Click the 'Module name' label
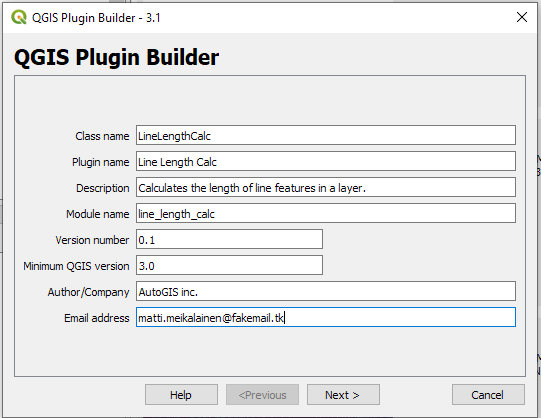The height and width of the screenshot is (418, 541). [x=98, y=214]
